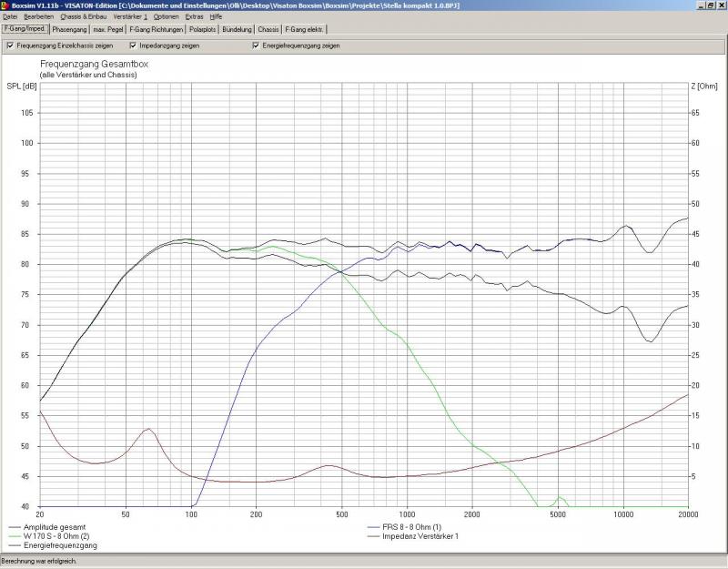Toggle the Frequenzgang Einzelchassis zeigen checkbox

[11, 46]
